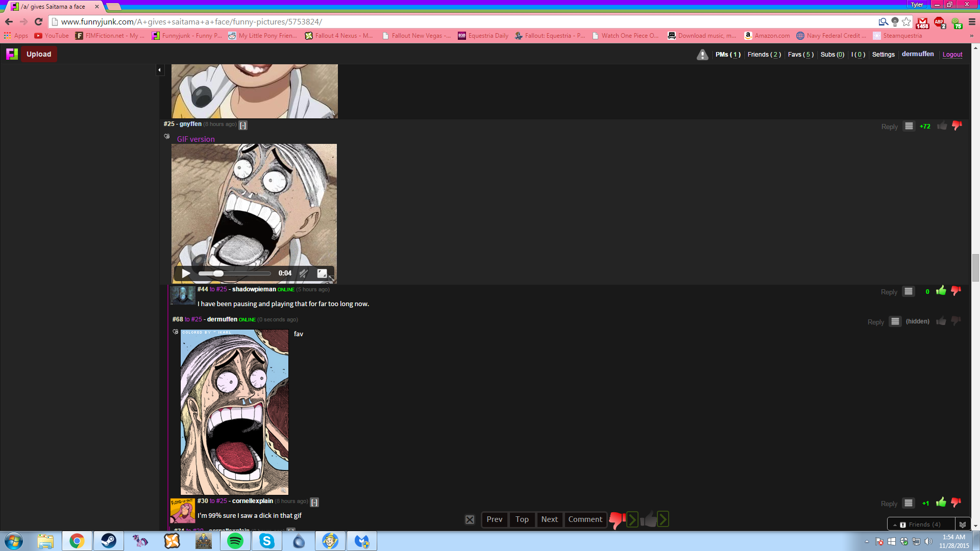Thumbs up shadowpieman's comment #44

click(941, 291)
